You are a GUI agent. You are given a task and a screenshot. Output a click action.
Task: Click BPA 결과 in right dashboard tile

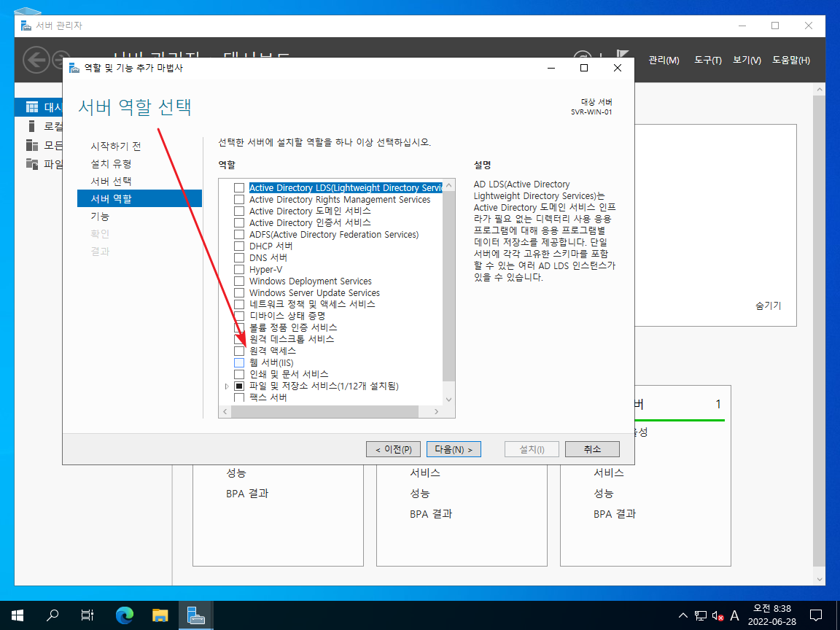tap(615, 514)
